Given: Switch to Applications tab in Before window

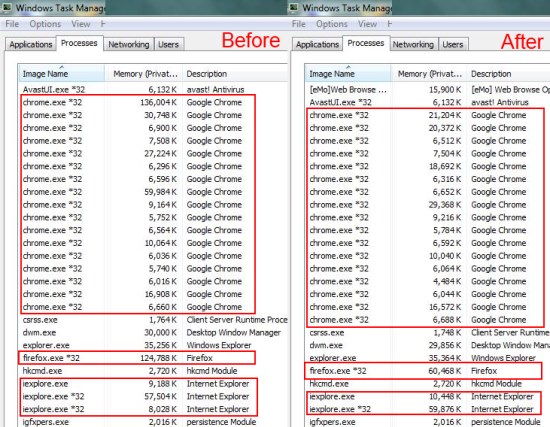Looking at the screenshot, I should pyautogui.click(x=31, y=44).
